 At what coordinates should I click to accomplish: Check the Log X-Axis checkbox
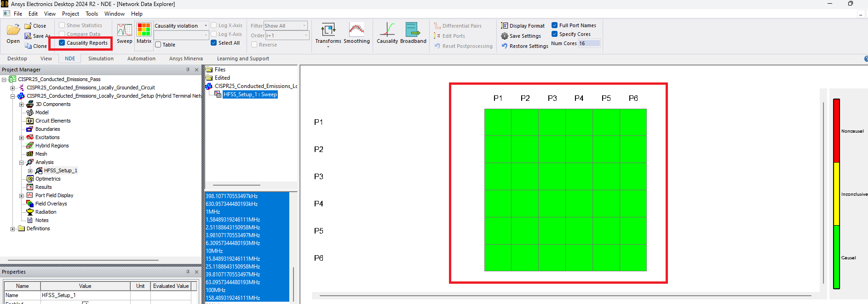click(x=213, y=25)
